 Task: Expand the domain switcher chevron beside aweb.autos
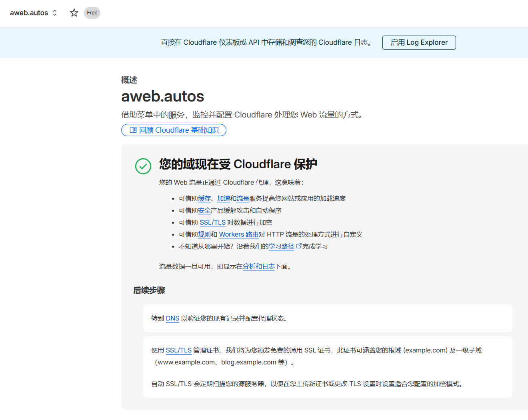click(x=55, y=13)
